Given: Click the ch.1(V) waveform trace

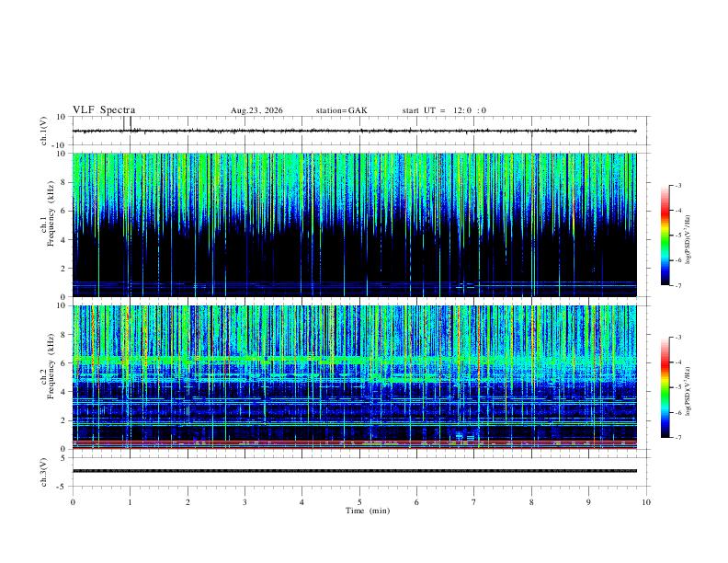Looking at the screenshot, I should [354, 131].
